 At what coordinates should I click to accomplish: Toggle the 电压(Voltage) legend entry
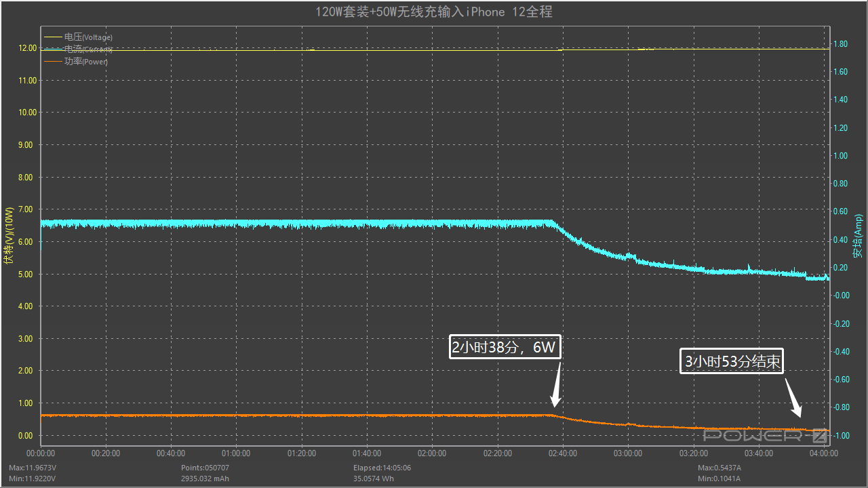pyautogui.click(x=88, y=37)
